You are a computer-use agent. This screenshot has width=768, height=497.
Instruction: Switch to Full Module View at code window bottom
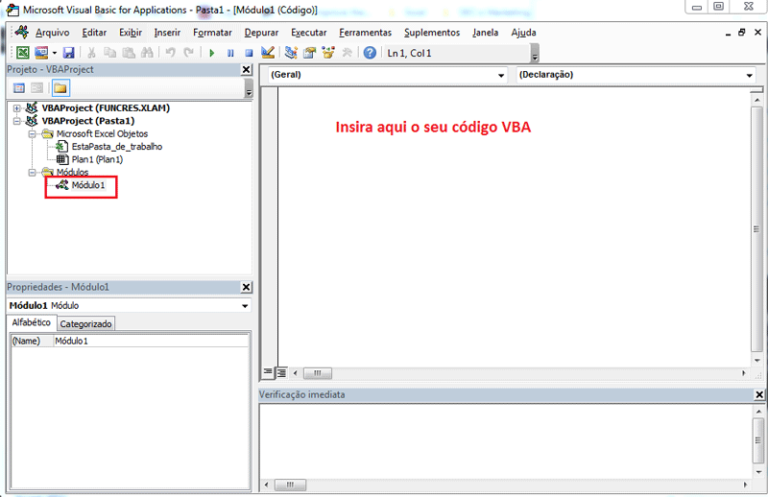(281, 372)
